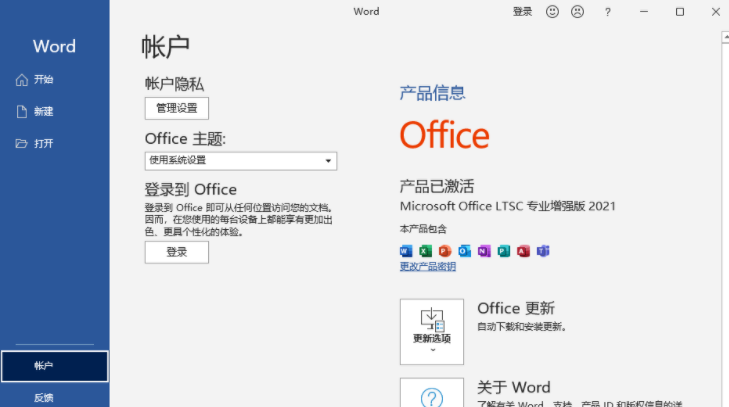Click the 管理设置 button

coord(177,108)
